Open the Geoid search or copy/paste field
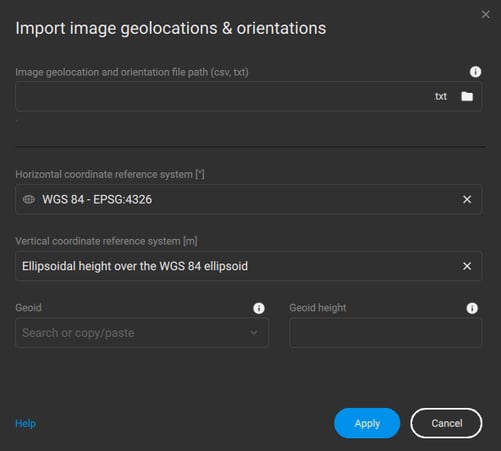 (x=142, y=333)
